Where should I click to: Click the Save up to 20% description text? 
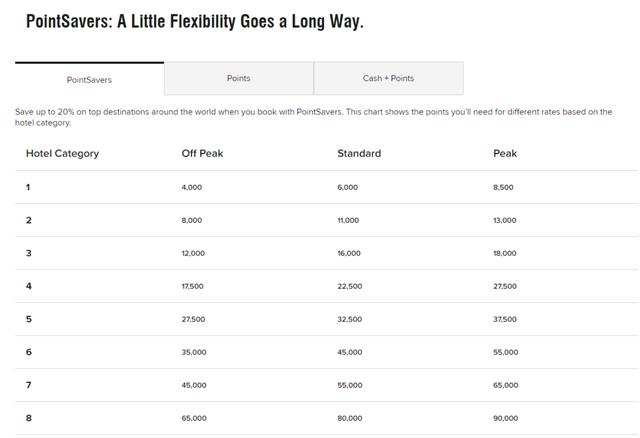(x=313, y=117)
